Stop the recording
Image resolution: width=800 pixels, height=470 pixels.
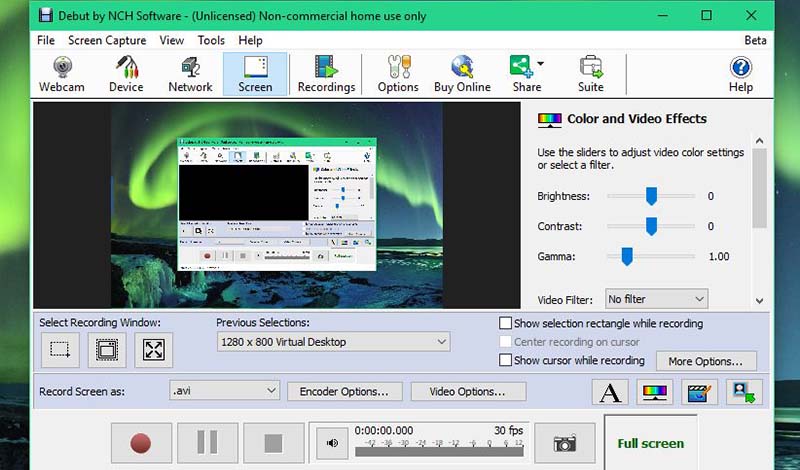click(273, 443)
